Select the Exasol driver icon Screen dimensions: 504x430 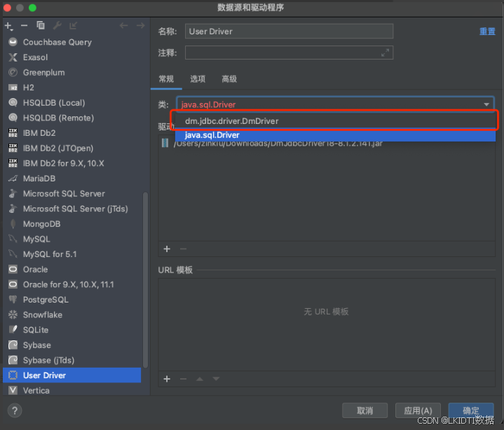(x=13, y=57)
